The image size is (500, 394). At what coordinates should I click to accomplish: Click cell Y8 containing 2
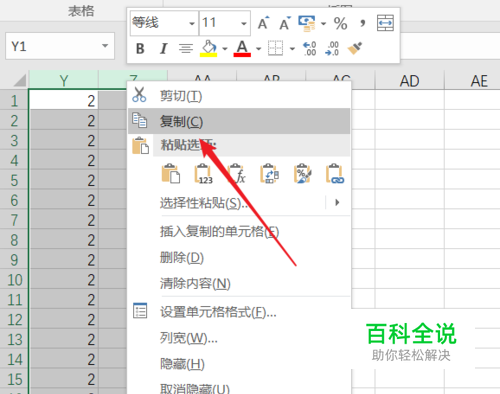[64, 240]
